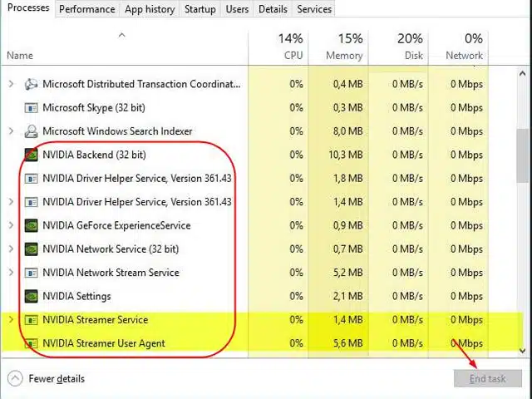The height and width of the screenshot is (399, 532).
Task: Click the NVIDIA Network Service (32 bit) icon
Action: point(31,249)
